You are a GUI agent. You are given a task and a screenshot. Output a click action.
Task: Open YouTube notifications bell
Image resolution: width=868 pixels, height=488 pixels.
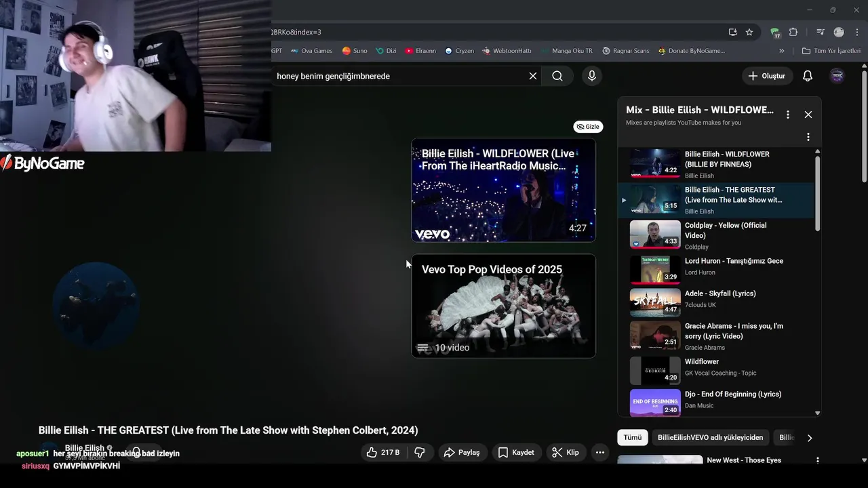(808, 76)
